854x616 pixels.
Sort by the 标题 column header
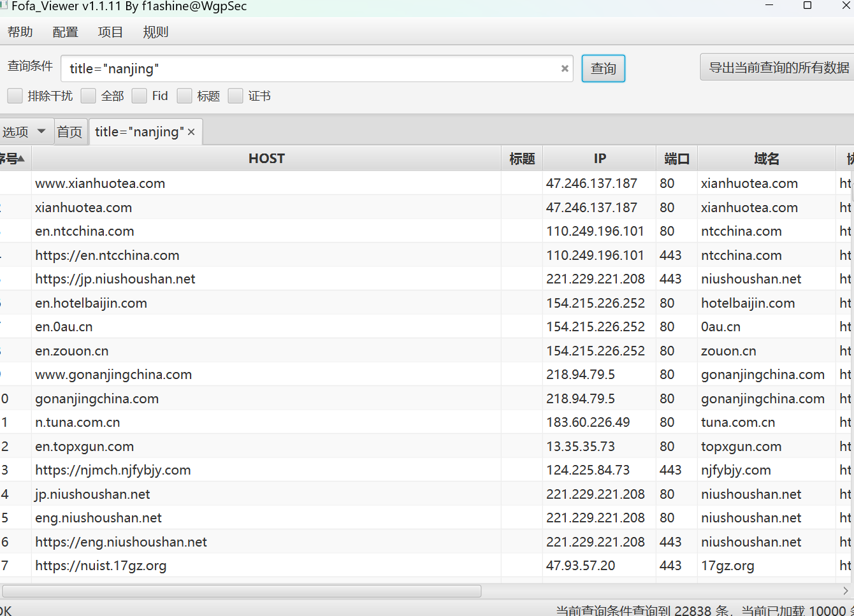click(522, 159)
